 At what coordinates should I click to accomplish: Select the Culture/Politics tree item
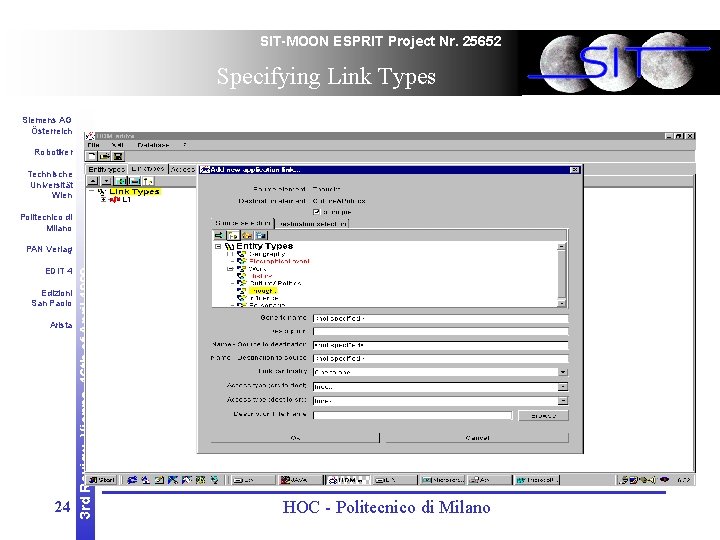click(275, 283)
